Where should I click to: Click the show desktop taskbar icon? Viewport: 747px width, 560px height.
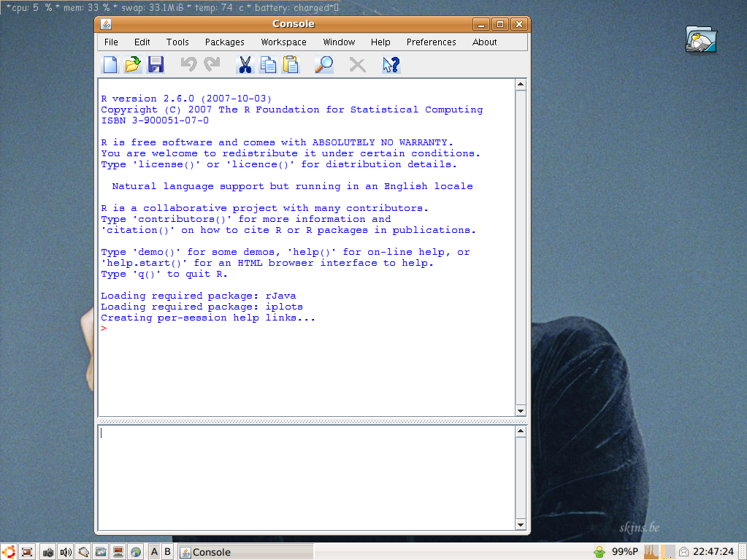(x=27, y=552)
